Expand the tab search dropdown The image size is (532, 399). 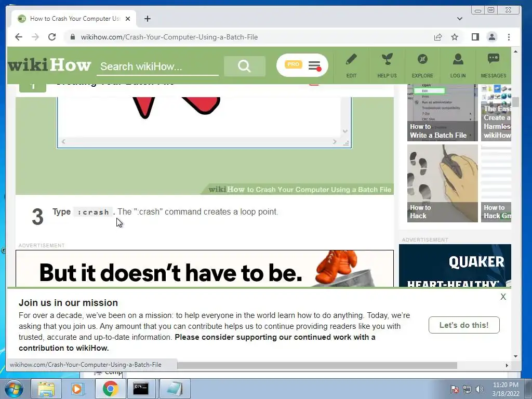click(459, 19)
